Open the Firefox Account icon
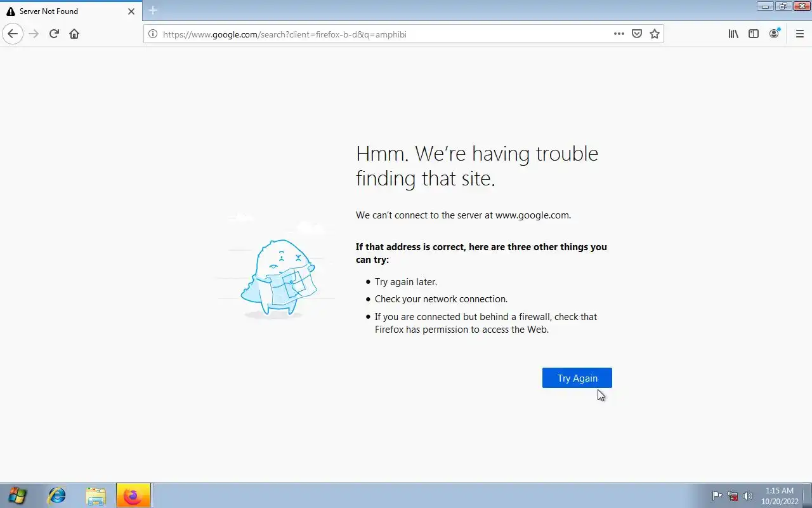 tap(774, 34)
